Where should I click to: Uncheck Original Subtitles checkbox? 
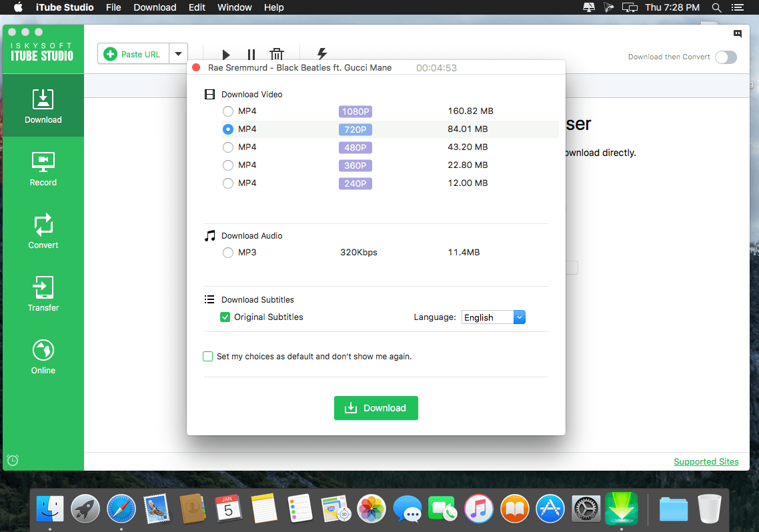[225, 317]
